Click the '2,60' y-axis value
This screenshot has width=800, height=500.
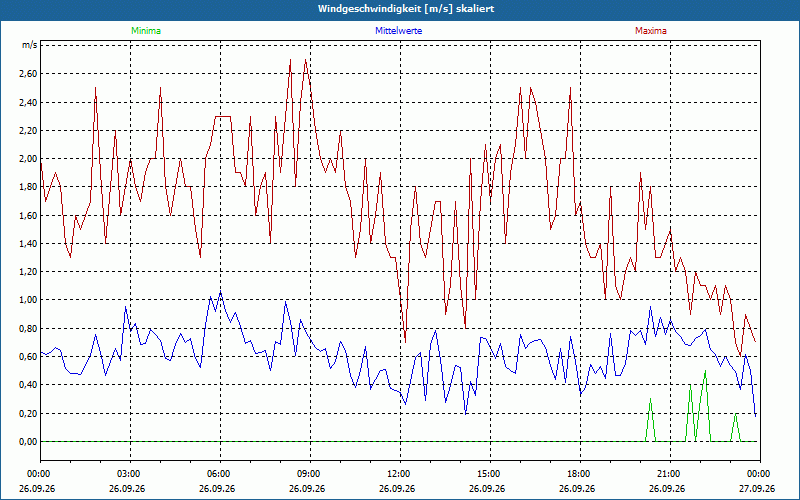28,74
